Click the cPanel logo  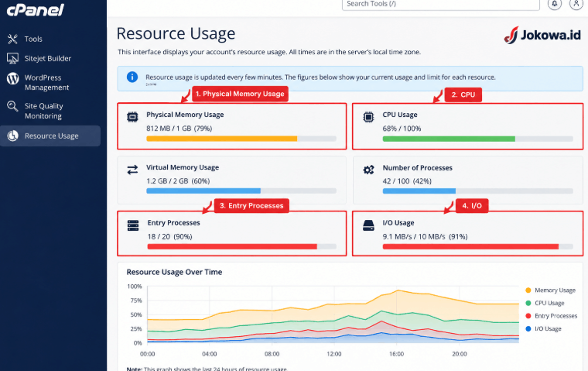(x=36, y=9)
